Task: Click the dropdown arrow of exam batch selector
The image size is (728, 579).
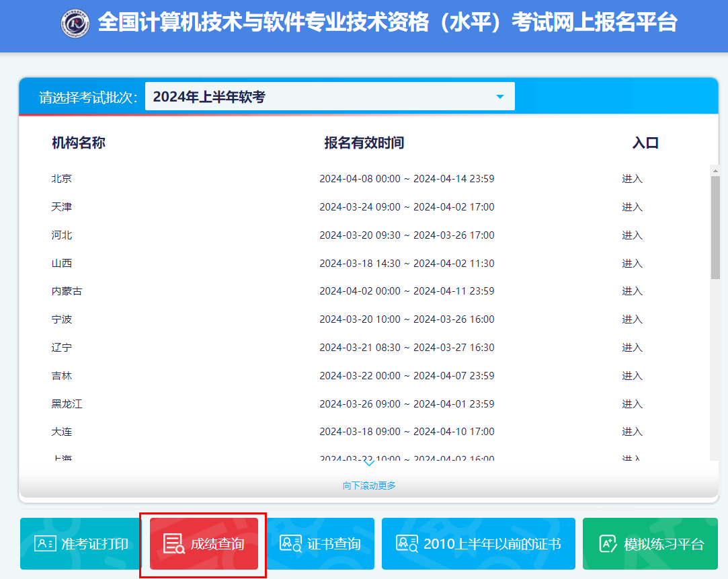Action: click(500, 97)
